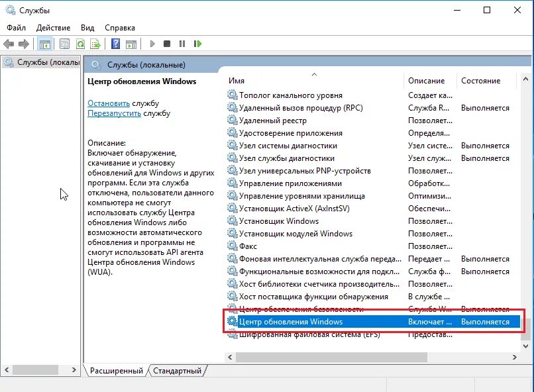Click the Службы title bar app icon
The height and width of the screenshot is (392, 534).
click(x=11, y=10)
